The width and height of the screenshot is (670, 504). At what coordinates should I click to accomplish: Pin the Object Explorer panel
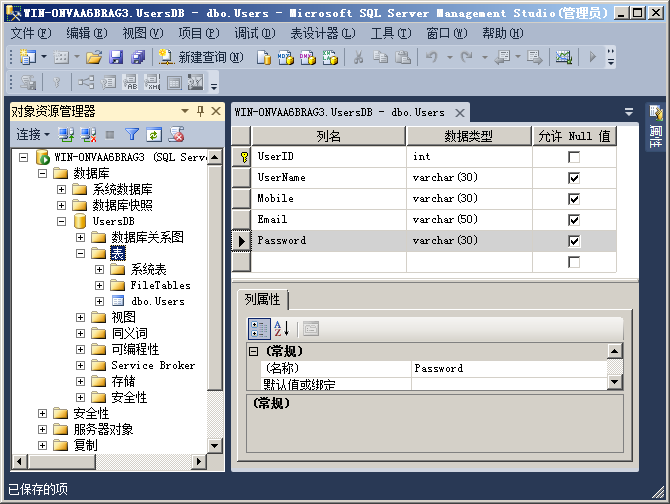[x=200, y=111]
